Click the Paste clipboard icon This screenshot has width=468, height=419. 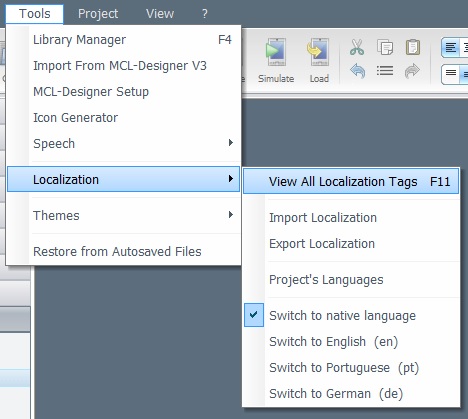pyautogui.click(x=413, y=47)
